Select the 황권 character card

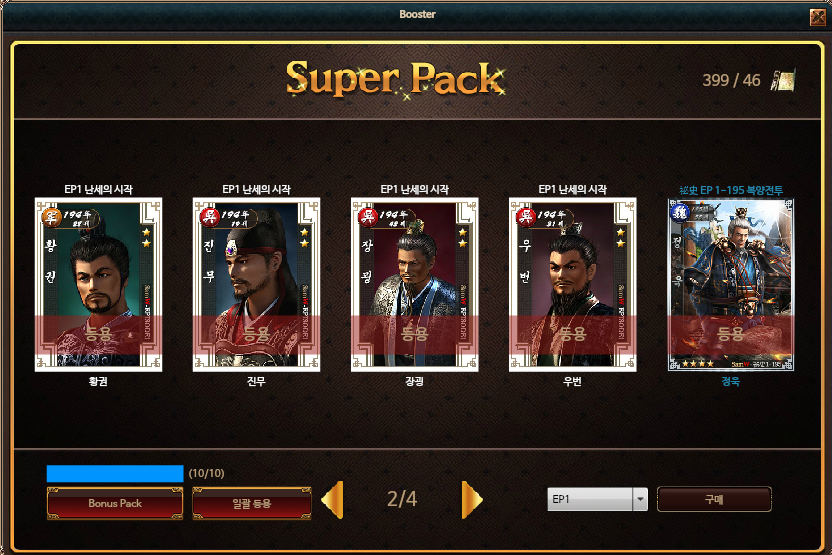pos(98,284)
